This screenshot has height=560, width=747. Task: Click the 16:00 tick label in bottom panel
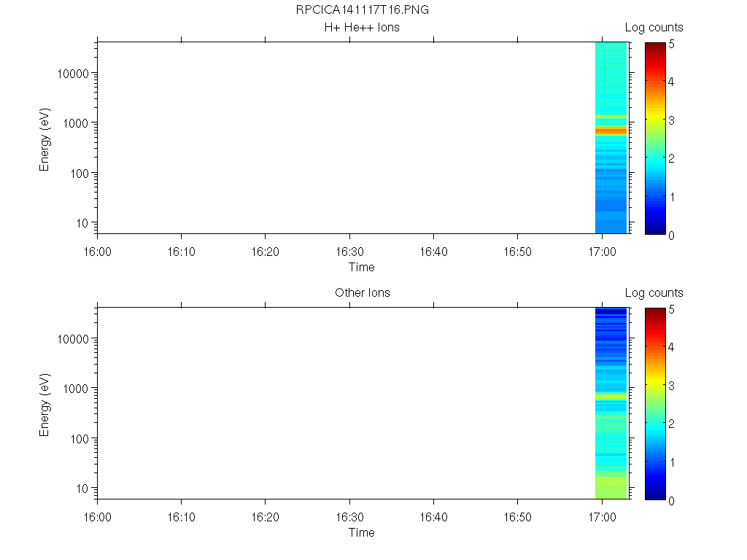click(97, 517)
